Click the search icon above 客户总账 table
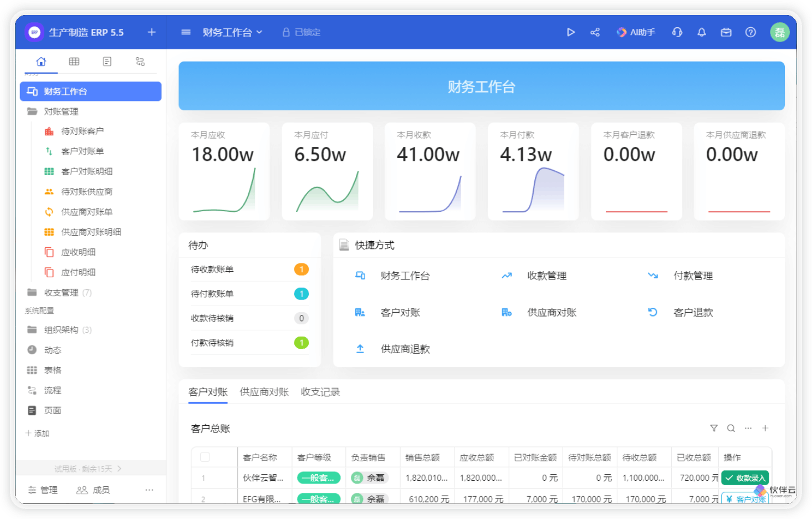The height and width of the screenshot is (519, 812). 731,428
